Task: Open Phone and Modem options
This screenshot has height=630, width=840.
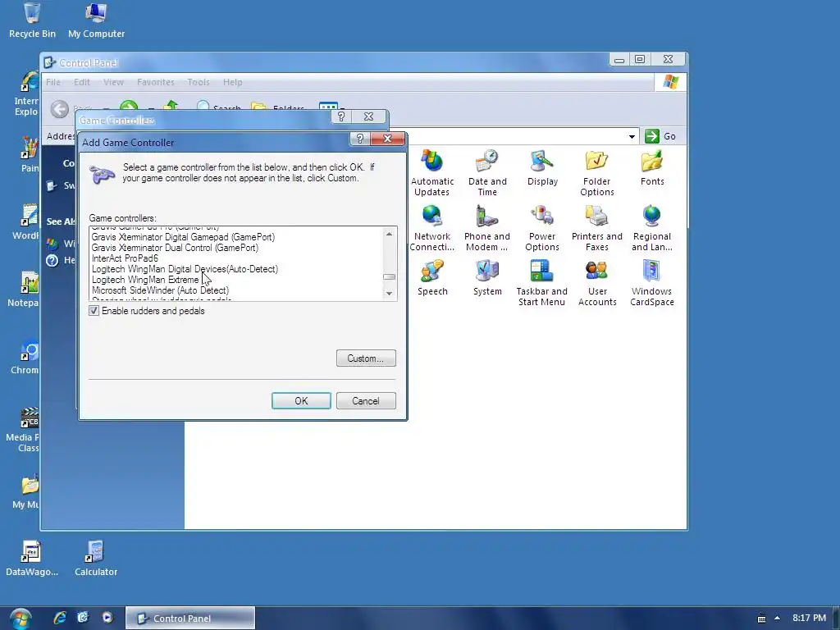Action: click(x=487, y=228)
